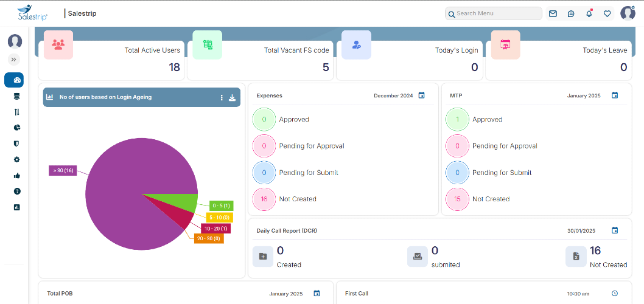Image resolution: width=644 pixels, height=304 pixels.
Task: Open the thumbs-up sidebar icon
Action: (x=17, y=176)
